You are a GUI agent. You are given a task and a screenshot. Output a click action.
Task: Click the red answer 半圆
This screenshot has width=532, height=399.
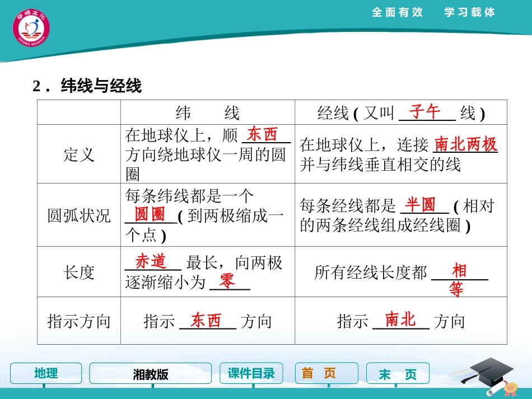coord(420,205)
